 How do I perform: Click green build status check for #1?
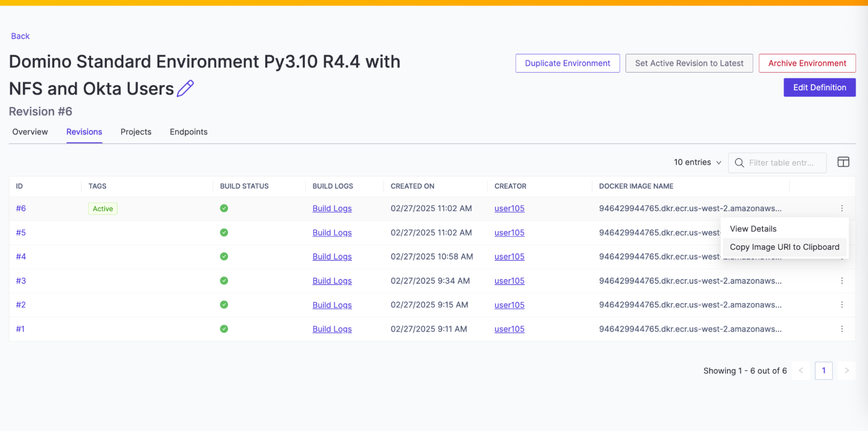(x=224, y=329)
